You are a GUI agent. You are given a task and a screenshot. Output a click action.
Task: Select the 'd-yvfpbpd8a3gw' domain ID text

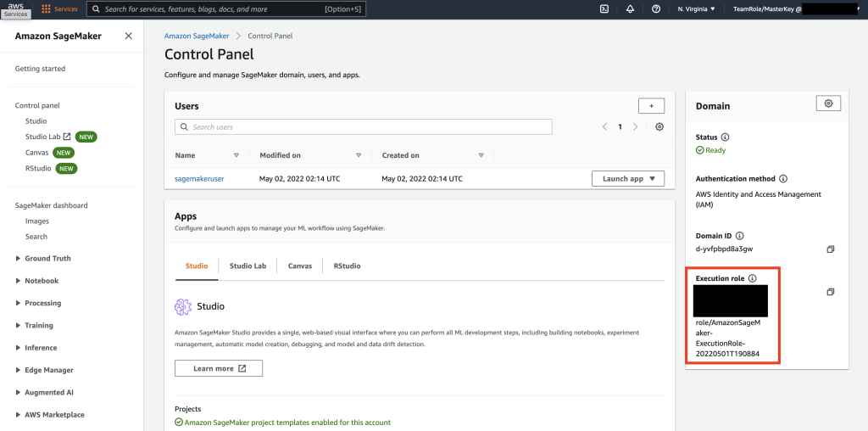point(724,249)
